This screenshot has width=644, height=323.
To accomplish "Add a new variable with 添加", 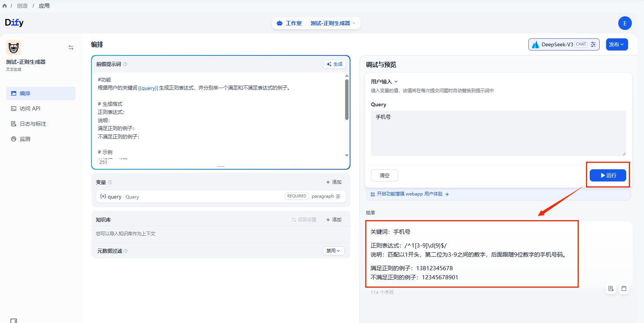I will [x=334, y=182].
